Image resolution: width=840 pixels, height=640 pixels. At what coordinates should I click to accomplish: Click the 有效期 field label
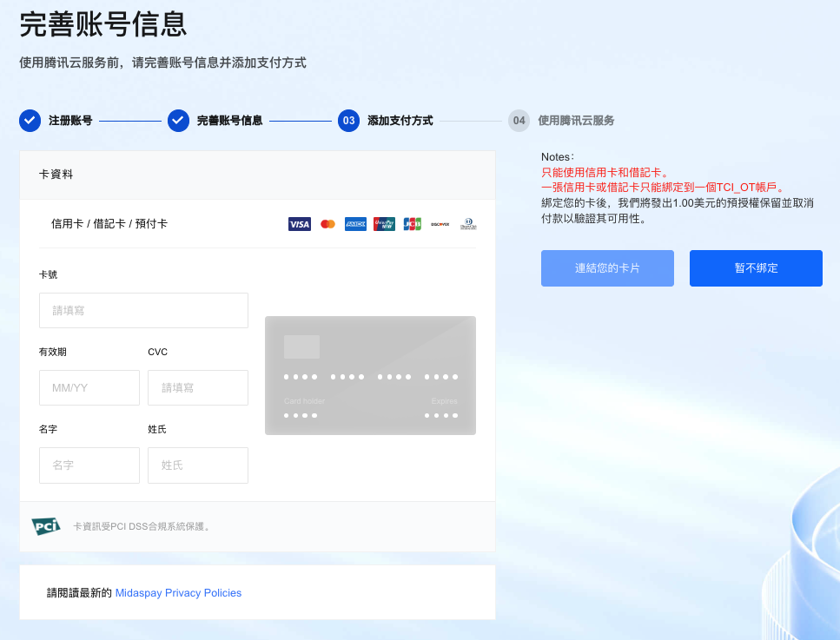tap(52, 352)
